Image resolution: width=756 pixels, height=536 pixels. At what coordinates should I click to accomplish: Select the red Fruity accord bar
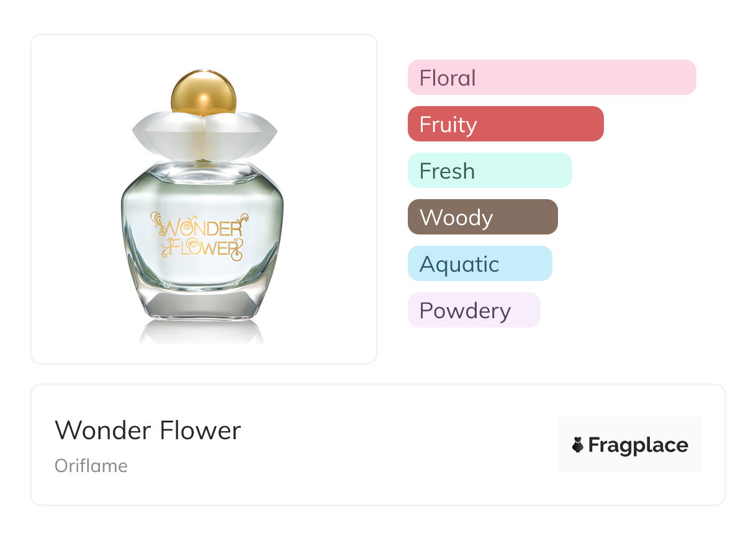coord(505,124)
